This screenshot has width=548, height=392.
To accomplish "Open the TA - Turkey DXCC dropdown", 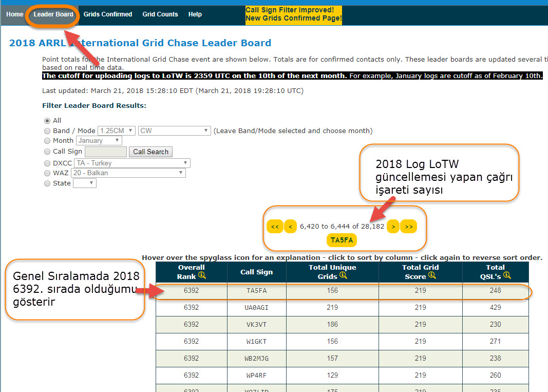I will pos(132,163).
